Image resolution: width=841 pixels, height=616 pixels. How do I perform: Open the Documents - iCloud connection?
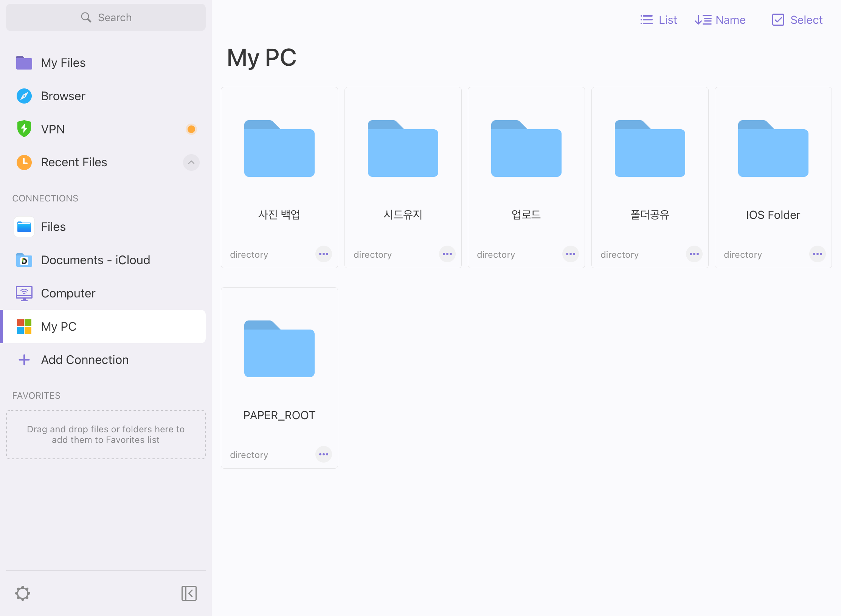click(95, 260)
